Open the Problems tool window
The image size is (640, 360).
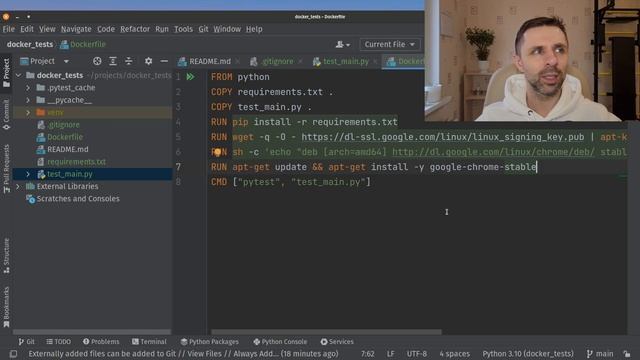pos(101,342)
